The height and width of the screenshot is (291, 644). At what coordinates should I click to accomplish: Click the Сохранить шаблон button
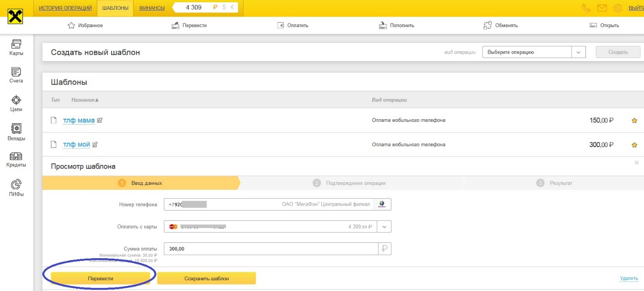tap(207, 278)
